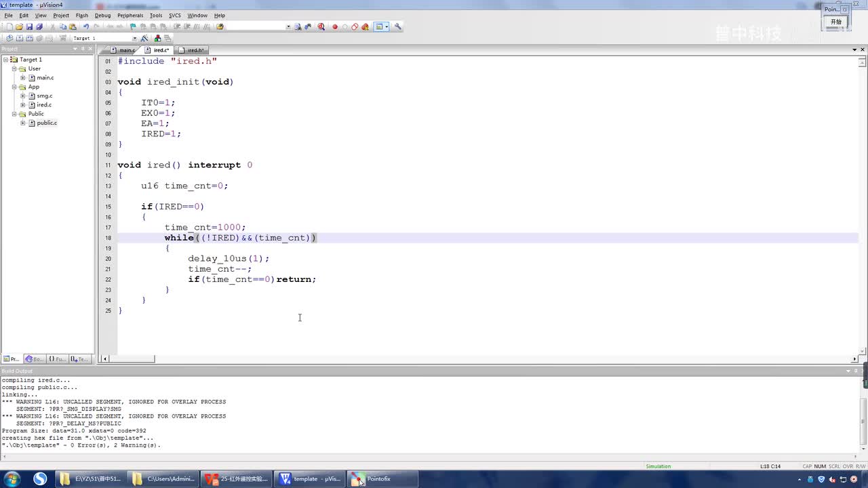Open Target Options magic wand icon
The width and height of the screenshot is (868, 488).
pyautogui.click(x=144, y=38)
